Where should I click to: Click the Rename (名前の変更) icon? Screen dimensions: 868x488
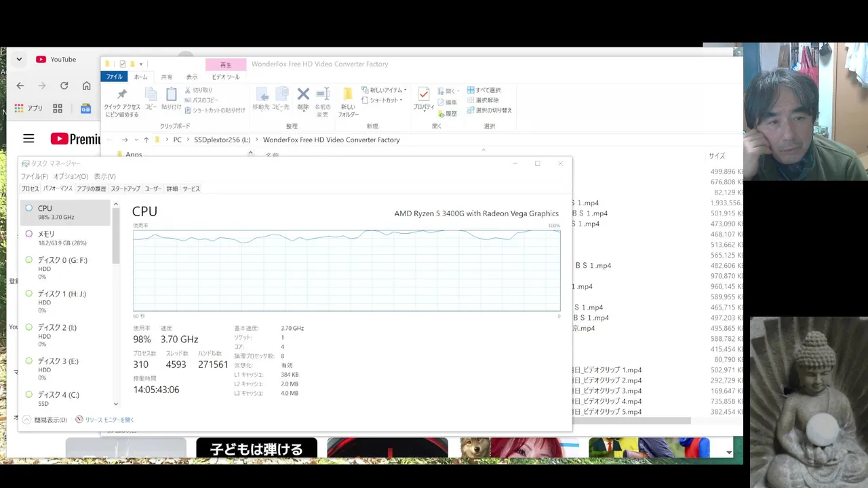click(323, 94)
